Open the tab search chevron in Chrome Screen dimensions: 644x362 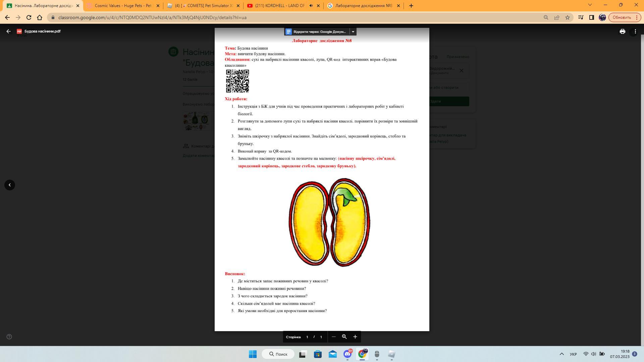tap(590, 5)
